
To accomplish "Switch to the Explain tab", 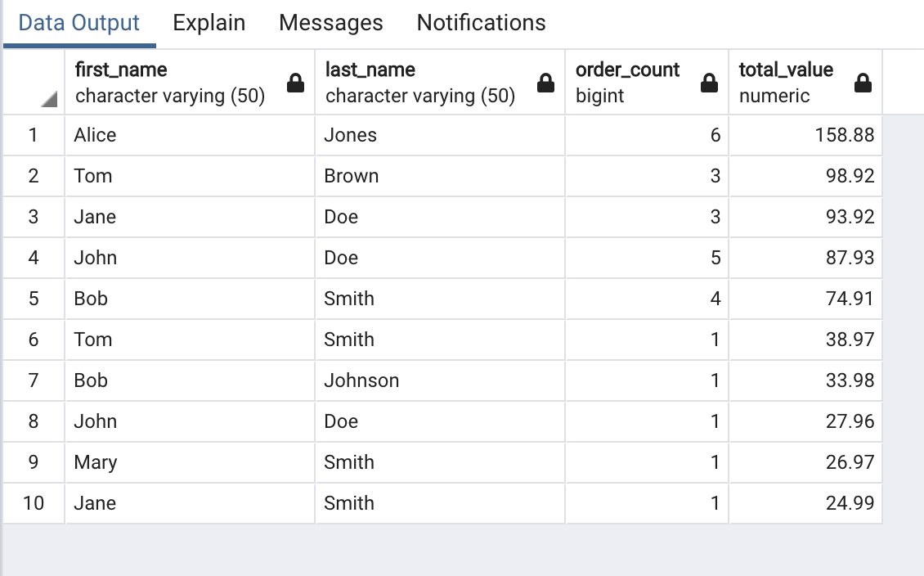I will click(x=209, y=23).
